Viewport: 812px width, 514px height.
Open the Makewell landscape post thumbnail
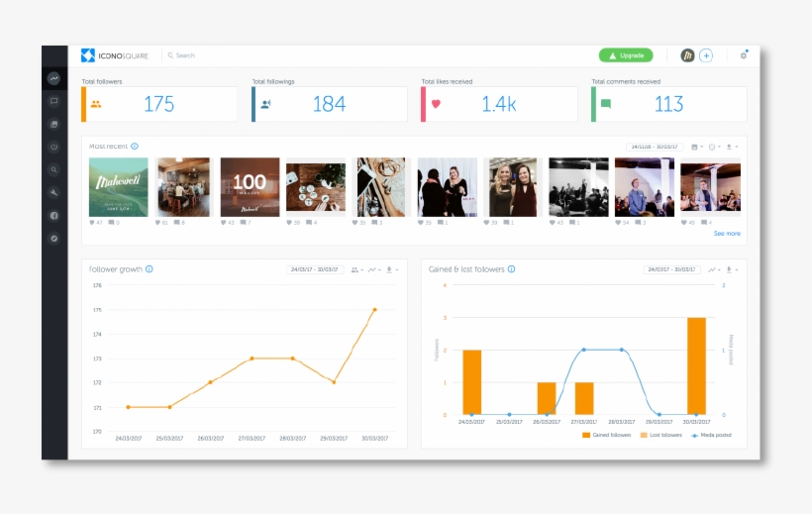click(x=119, y=187)
